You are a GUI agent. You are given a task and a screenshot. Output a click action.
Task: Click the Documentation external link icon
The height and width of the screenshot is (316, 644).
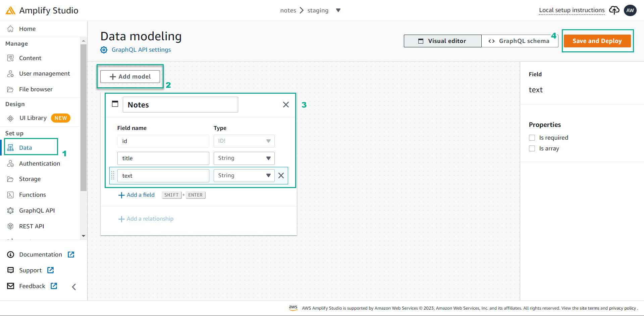71,255
